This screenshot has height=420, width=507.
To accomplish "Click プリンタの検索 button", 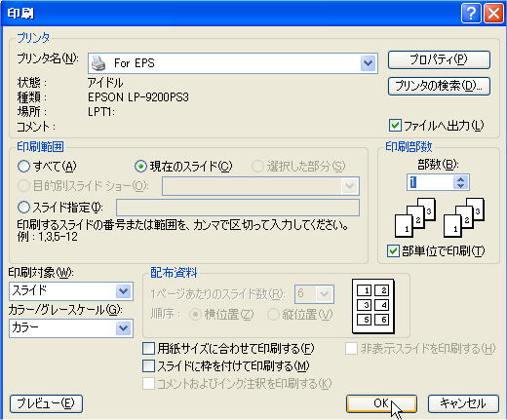I will 439,86.
